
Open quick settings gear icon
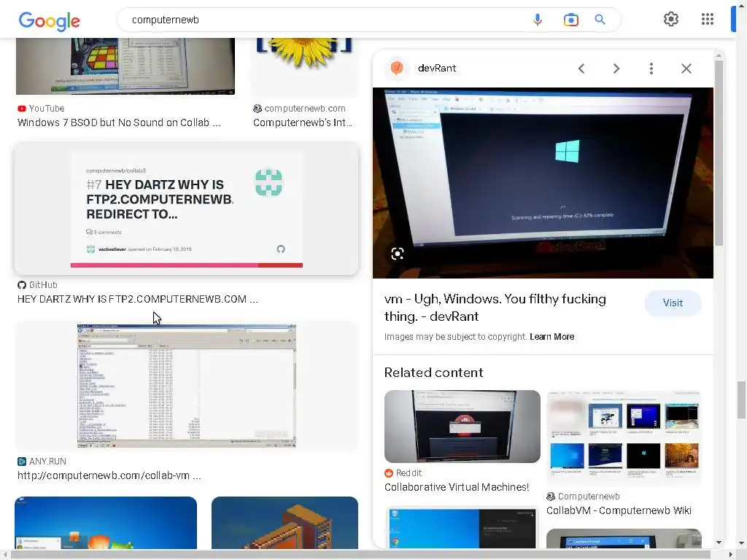tap(671, 19)
